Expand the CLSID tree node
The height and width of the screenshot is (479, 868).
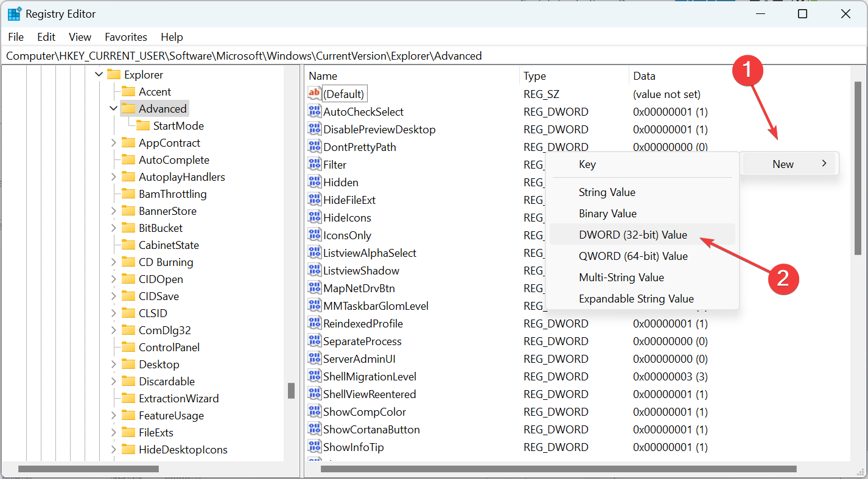click(x=113, y=313)
